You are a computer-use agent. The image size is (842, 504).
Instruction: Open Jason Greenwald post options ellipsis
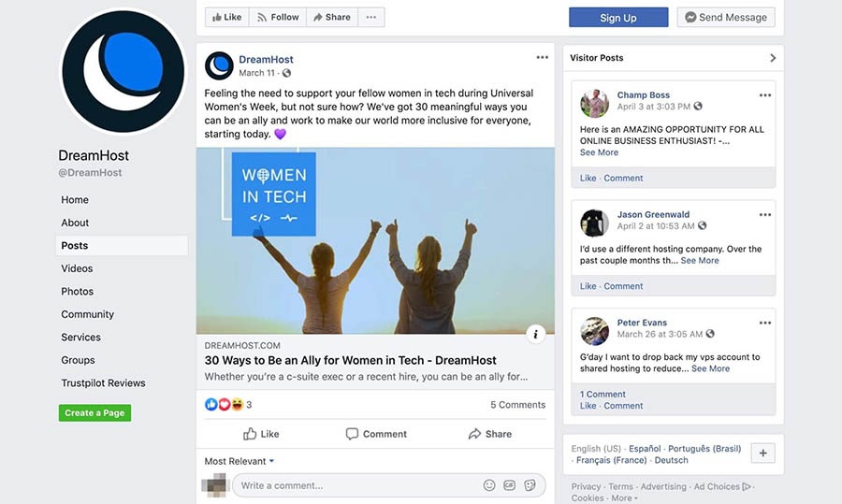765,215
